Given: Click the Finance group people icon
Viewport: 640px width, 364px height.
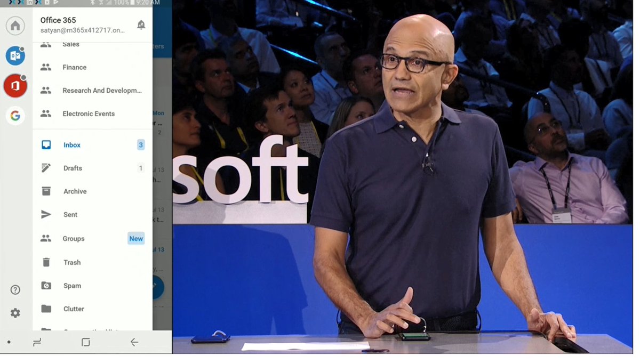Looking at the screenshot, I should click(46, 67).
